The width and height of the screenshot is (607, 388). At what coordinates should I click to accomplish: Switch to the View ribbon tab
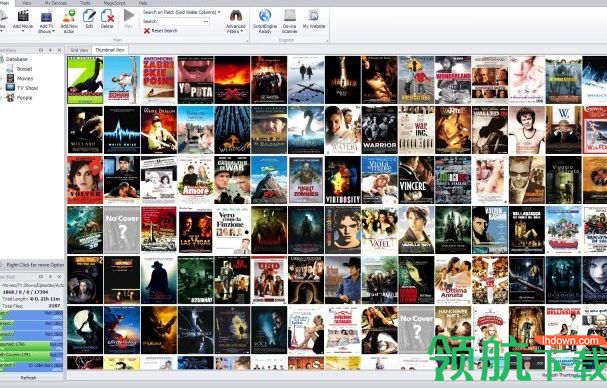tap(27, 3)
